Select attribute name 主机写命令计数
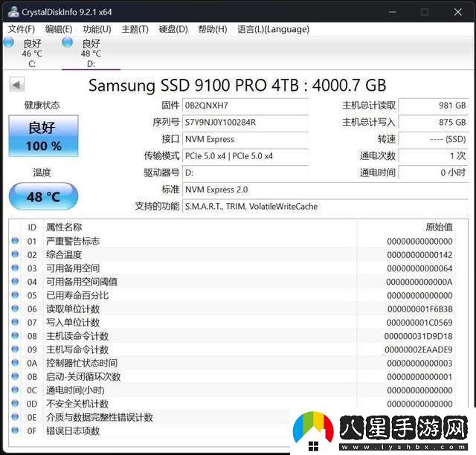Image resolution: width=476 pixels, height=455 pixels. (x=77, y=349)
